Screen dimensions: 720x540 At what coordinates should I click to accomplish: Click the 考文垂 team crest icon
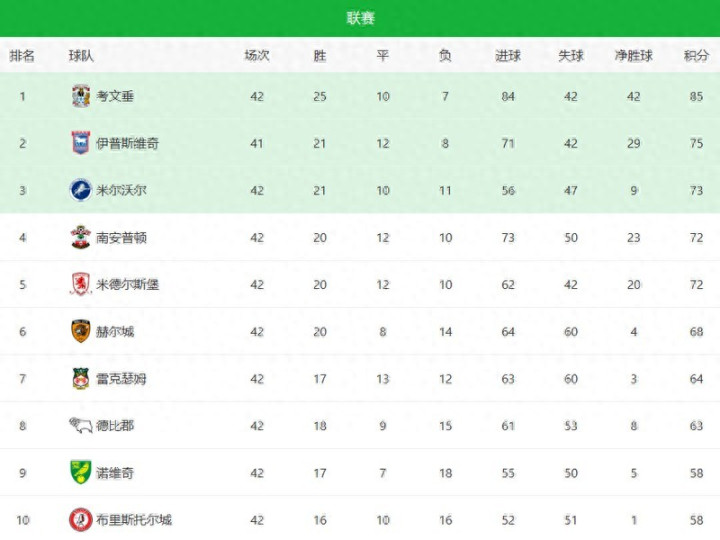click(81, 96)
